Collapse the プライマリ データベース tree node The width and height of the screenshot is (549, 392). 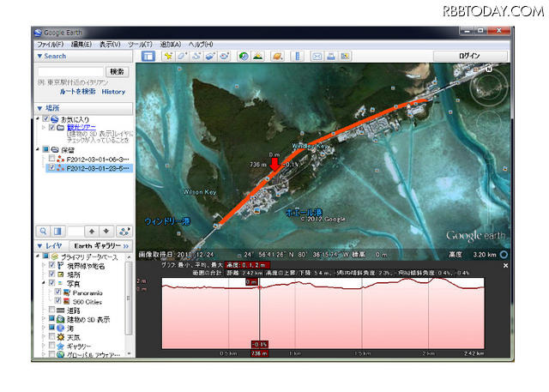[x=38, y=256]
